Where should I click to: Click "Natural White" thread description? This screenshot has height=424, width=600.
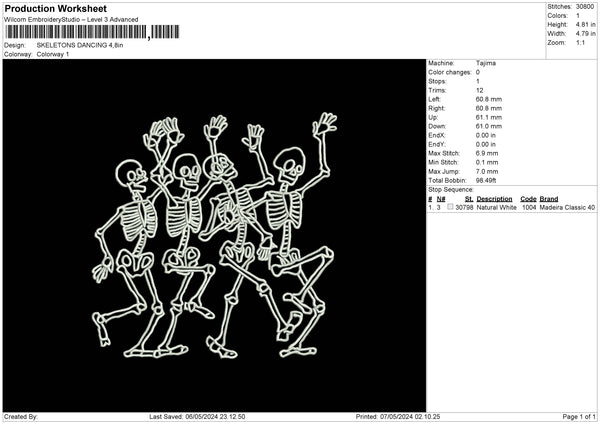click(497, 207)
